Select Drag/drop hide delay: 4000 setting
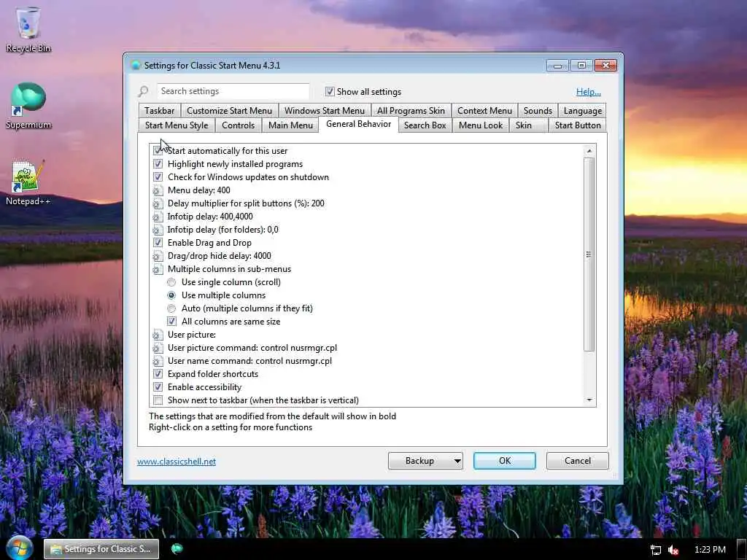747x560 pixels. pos(219,256)
